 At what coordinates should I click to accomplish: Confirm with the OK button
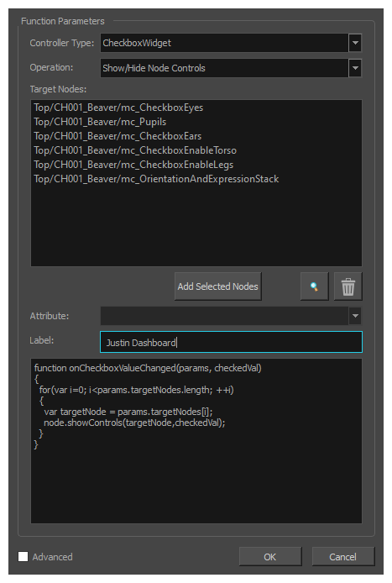(270, 557)
